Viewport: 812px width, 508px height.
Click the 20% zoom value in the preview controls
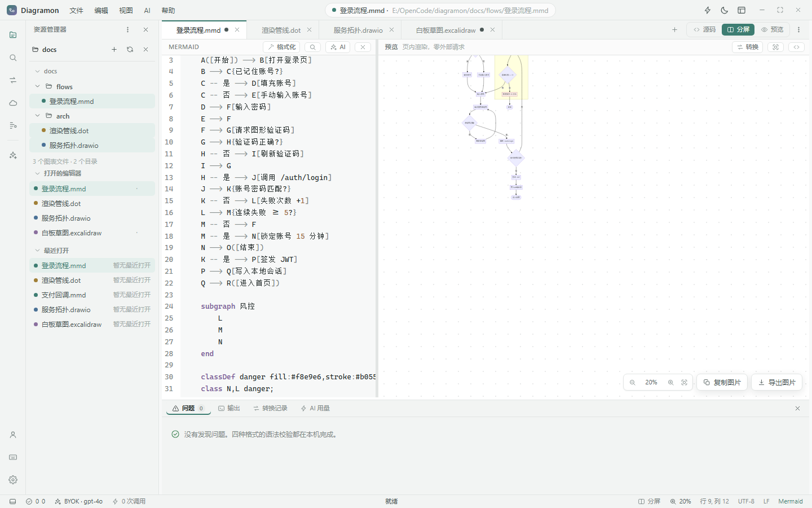[x=651, y=383]
